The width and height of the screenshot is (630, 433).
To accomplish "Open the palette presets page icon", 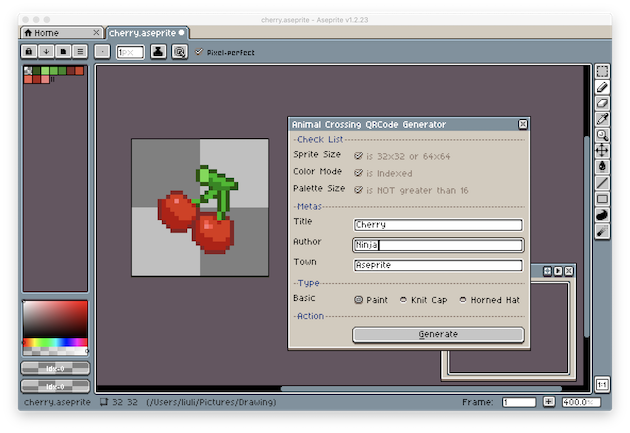I will [63, 51].
